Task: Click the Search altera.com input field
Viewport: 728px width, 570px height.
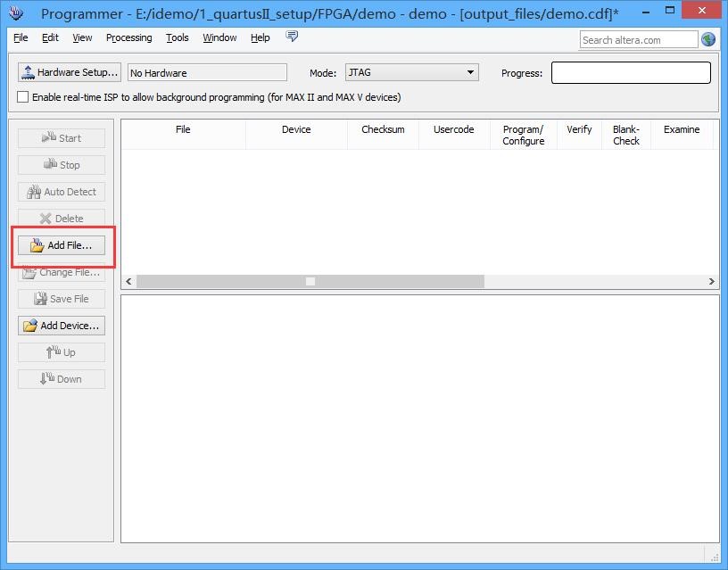Action: tap(638, 39)
